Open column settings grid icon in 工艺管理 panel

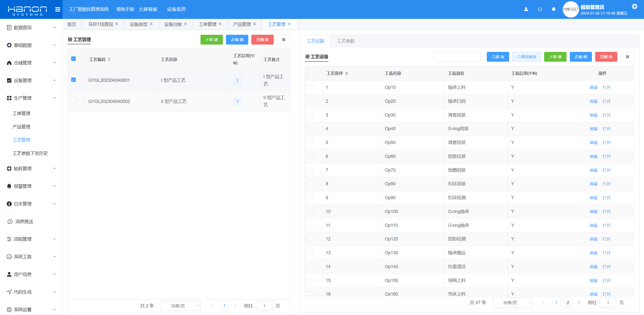(284, 40)
